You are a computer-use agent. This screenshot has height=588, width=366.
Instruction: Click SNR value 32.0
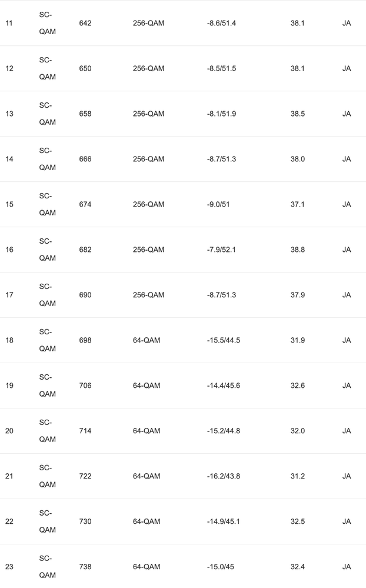[297, 431]
